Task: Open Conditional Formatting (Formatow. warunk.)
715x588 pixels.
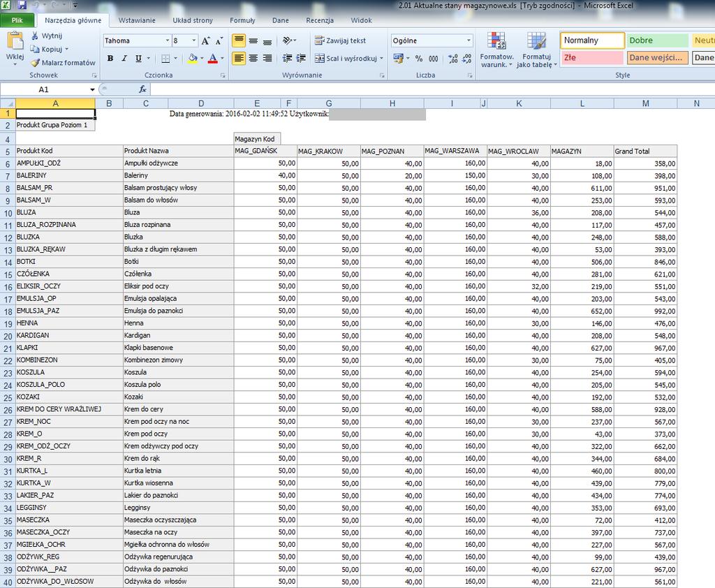Action: coord(496,50)
